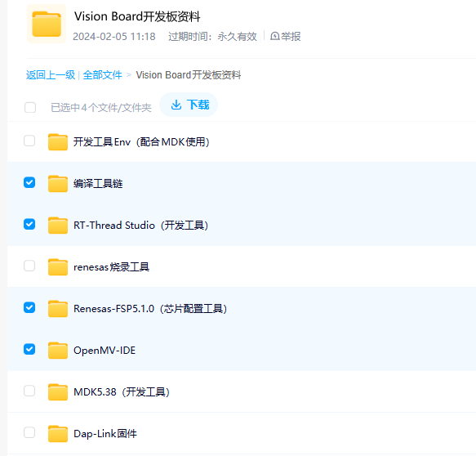This screenshot has width=476, height=456.
Task: Click header title Vision Board开发板资料
Action: [137, 16]
